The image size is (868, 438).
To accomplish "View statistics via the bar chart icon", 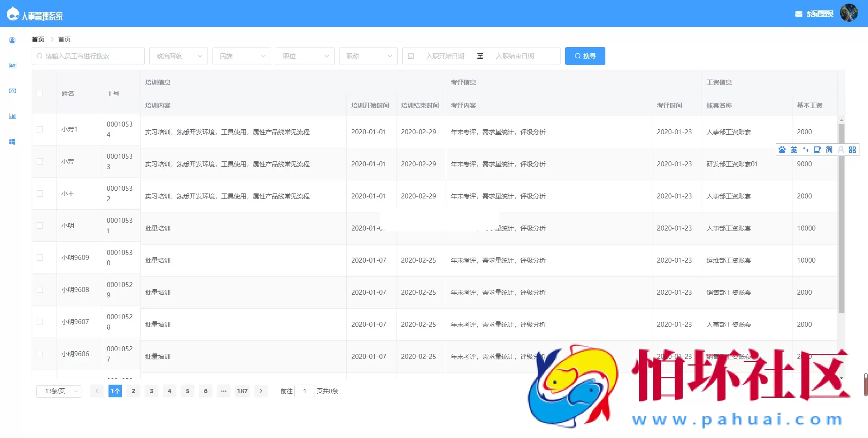I will (x=12, y=116).
